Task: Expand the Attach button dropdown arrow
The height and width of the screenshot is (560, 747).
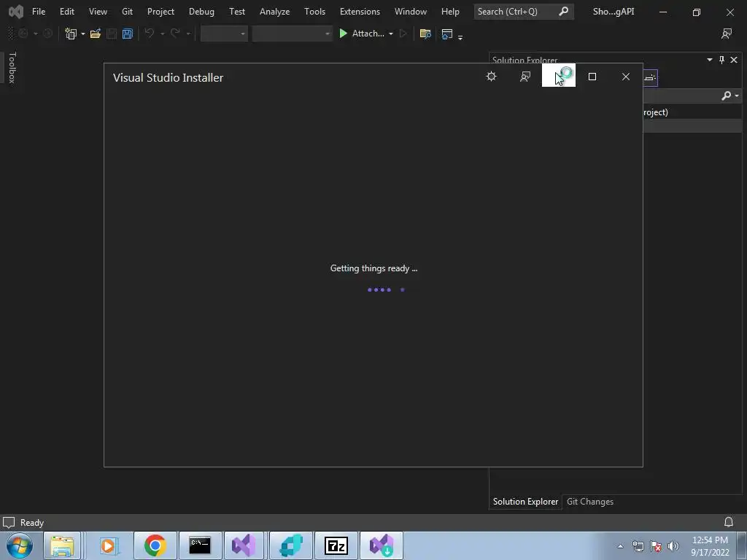Action: [391, 34]
